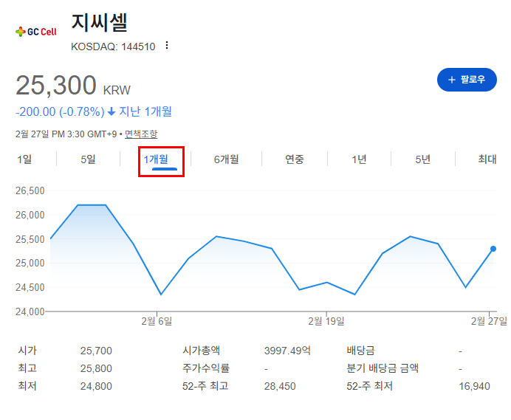This screenshot has height=420, width=511.
Task: Click the latest price point dot on chart
Action: click(x=493, y=249)
